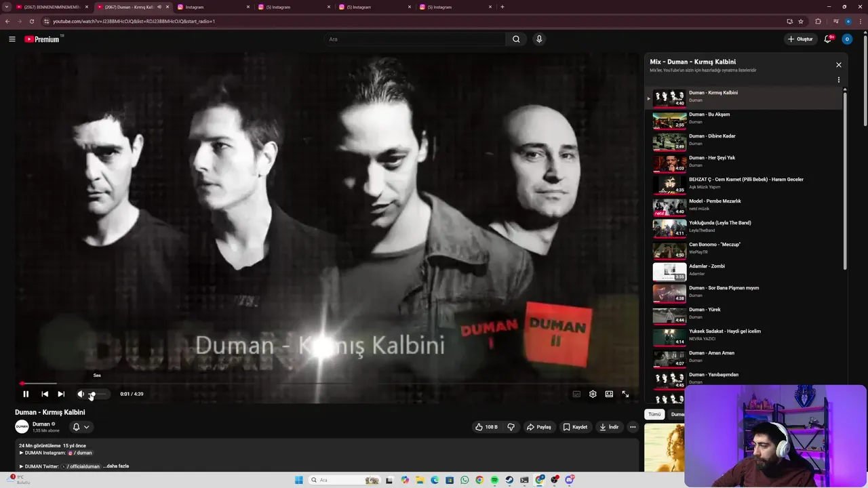Open the account avatar menu
The width and height of the screenshot is (868, 488).
[x=846, y=39]
